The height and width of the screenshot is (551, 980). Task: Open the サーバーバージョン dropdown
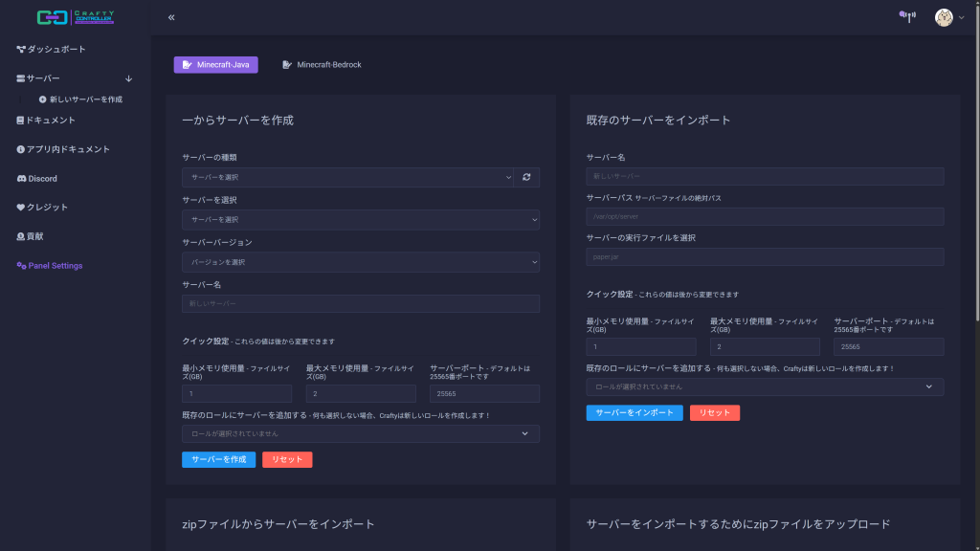click(x=360, y=262)
